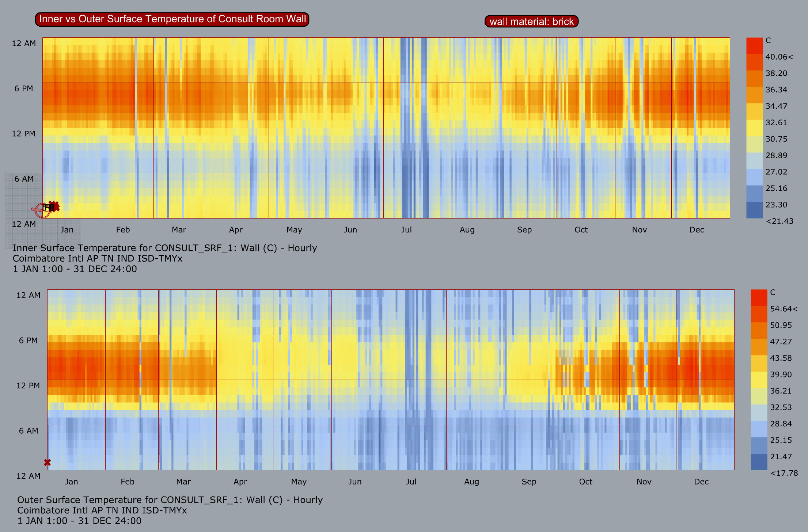Select the yellow 32.61 swatch in upper legend
The width and height of the screenshot is (808, 532).
pos(754,128)
